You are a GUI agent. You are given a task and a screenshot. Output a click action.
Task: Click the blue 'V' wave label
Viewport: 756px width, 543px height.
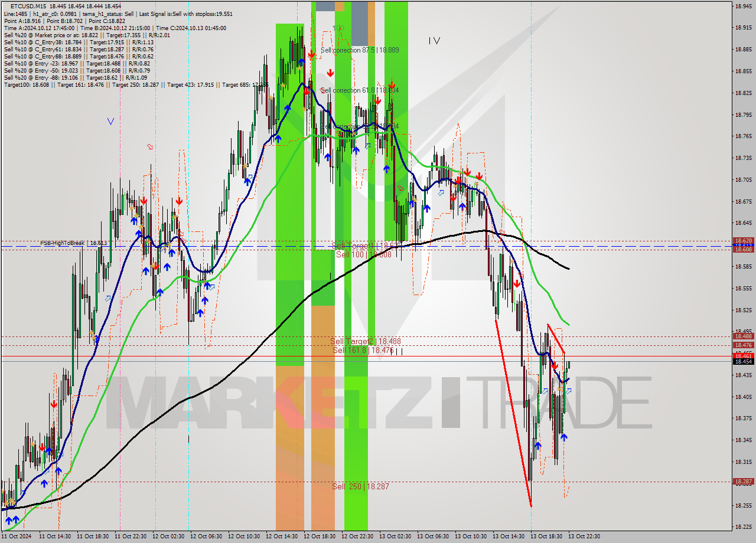[110, 122]
